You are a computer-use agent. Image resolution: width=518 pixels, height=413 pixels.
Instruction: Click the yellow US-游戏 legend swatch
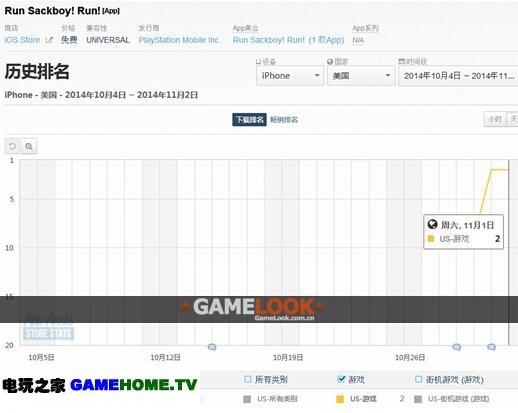(340, 399)
